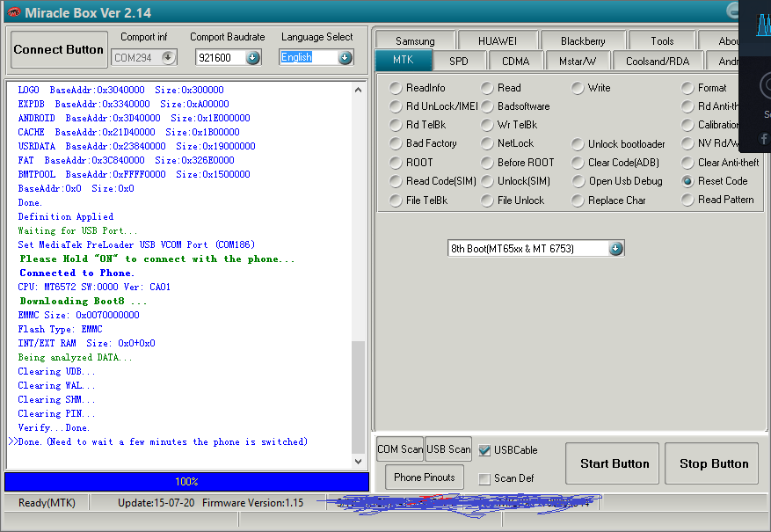Viewport: 771px width, 532px height.
Task: Open the Blackberry tab
Action: pos(583,40)
